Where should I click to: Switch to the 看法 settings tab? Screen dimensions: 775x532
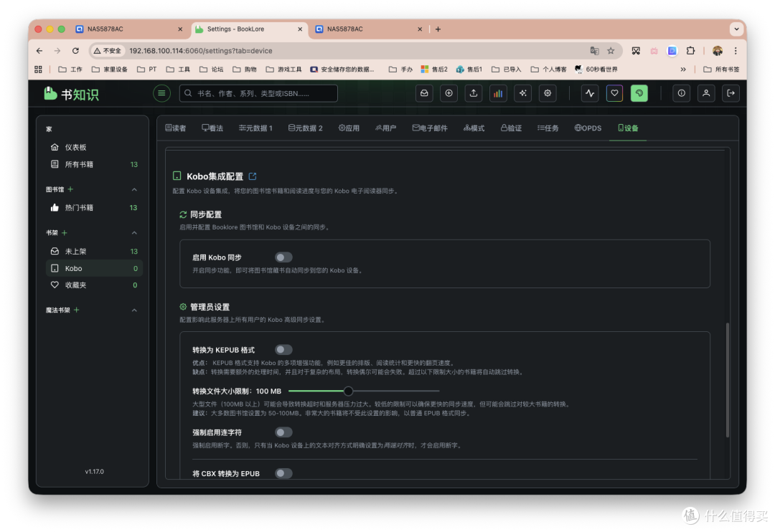pyautogui.click(x=212, y=128)
